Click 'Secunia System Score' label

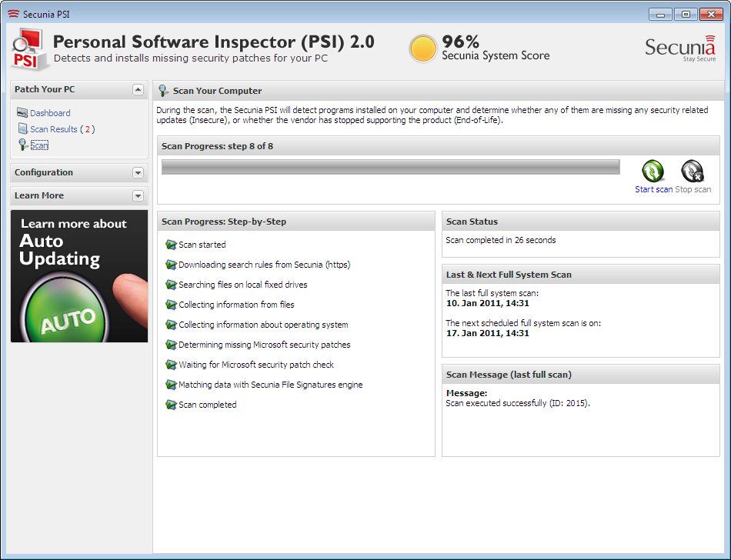(x=496, y=55)
